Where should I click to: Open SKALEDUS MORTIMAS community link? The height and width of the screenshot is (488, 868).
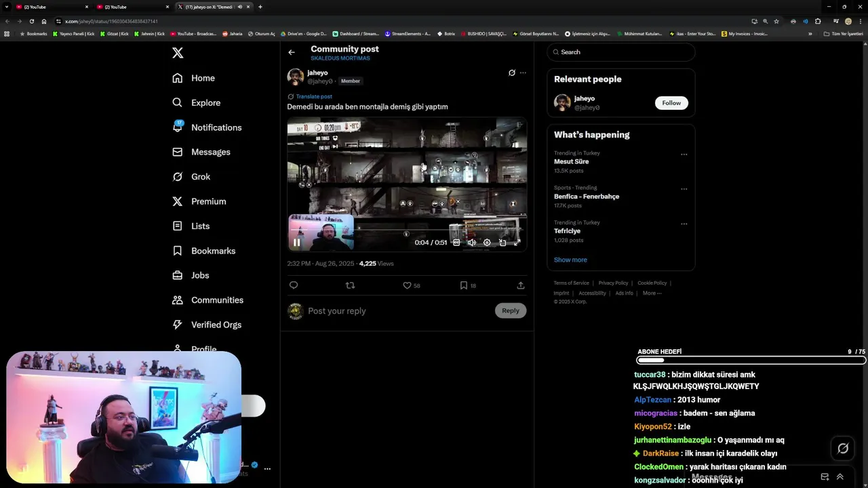[x=340, y=58]
